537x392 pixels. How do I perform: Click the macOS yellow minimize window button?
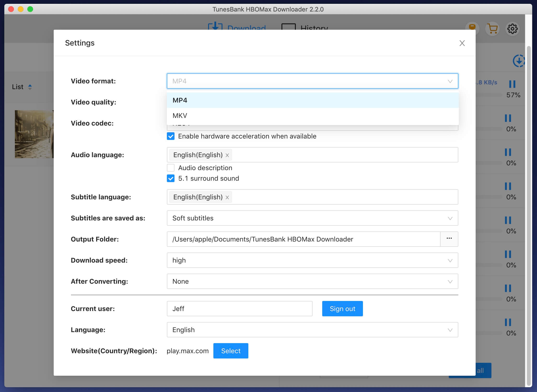[21, 9]
